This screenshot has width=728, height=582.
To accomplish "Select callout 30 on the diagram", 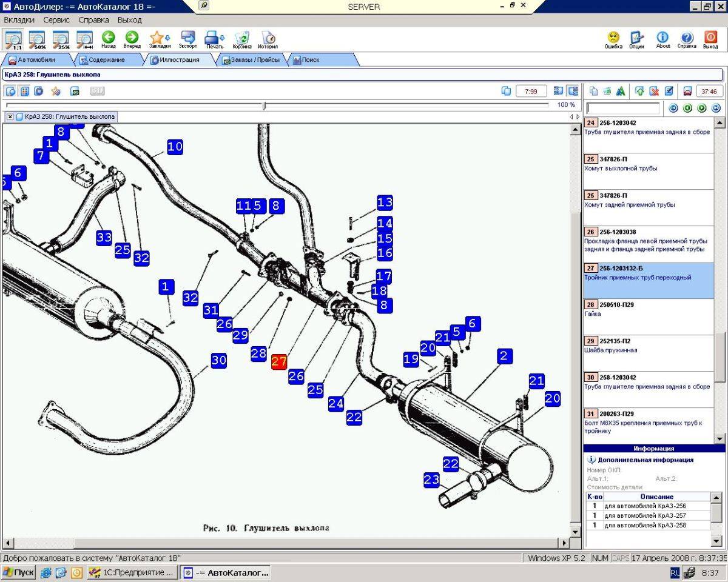I will [218, 360].
